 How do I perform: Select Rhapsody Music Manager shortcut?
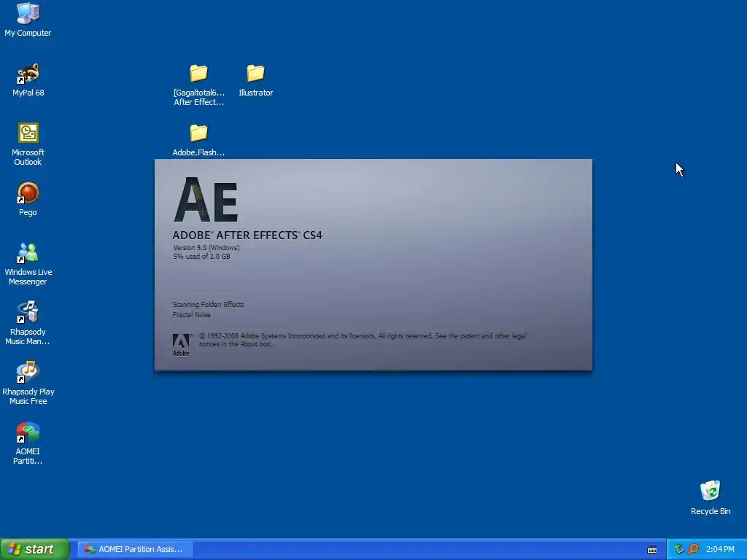point(28,323)
